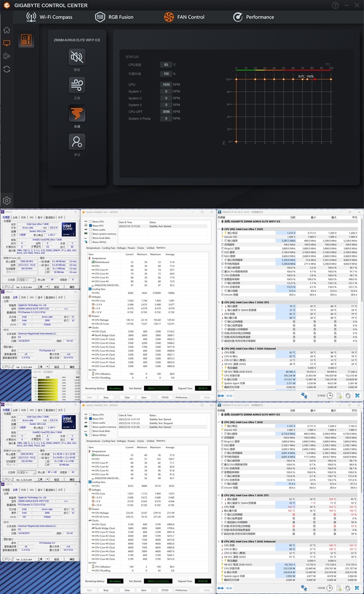Click HWiNFO network icon beside 0:18:02 timer
Viewport: 364px width, 594px height.
coord(304,395)
